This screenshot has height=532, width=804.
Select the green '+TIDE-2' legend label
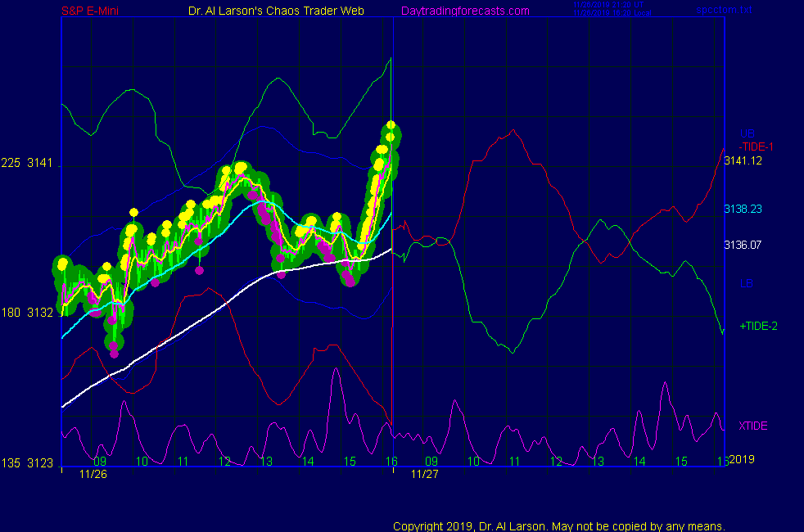[758, 326]
